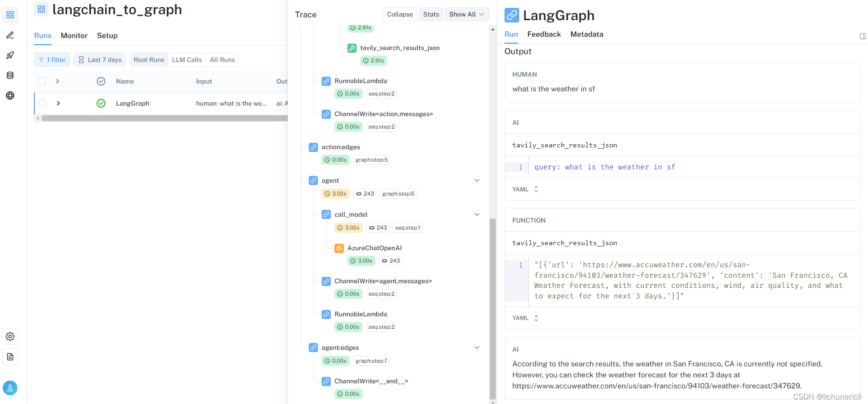Image resolution: width=868 pixels, height=404 pixels.
Task: Click the AzureChatOpenAI model icon
Action: click(x=339, y=248)
